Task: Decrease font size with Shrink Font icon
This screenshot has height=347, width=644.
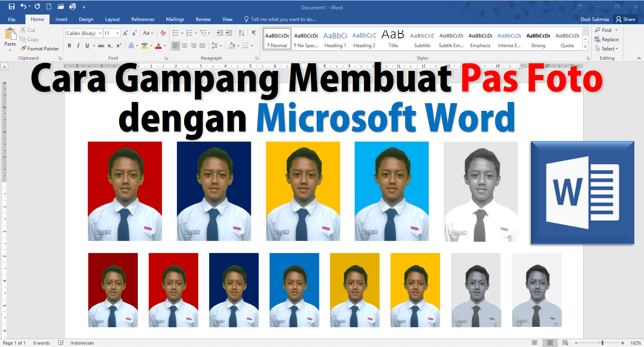Action: pyautogui.click(x=134, y=33)
